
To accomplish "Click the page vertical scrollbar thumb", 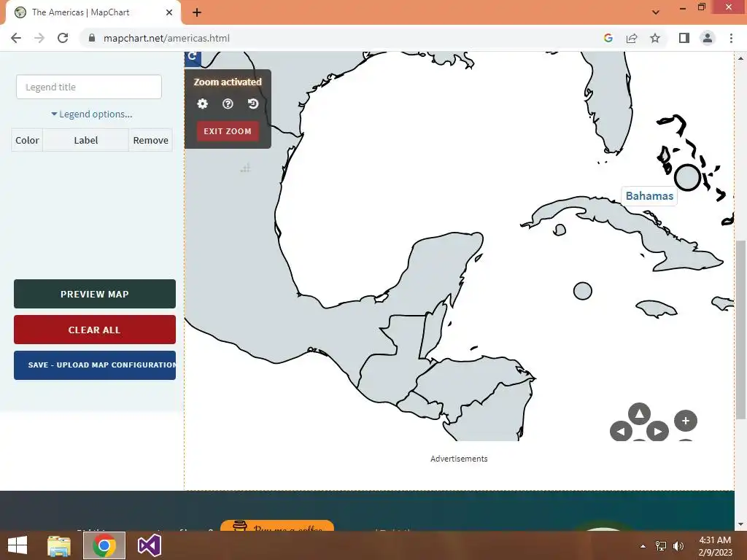I will click(740, 330).
